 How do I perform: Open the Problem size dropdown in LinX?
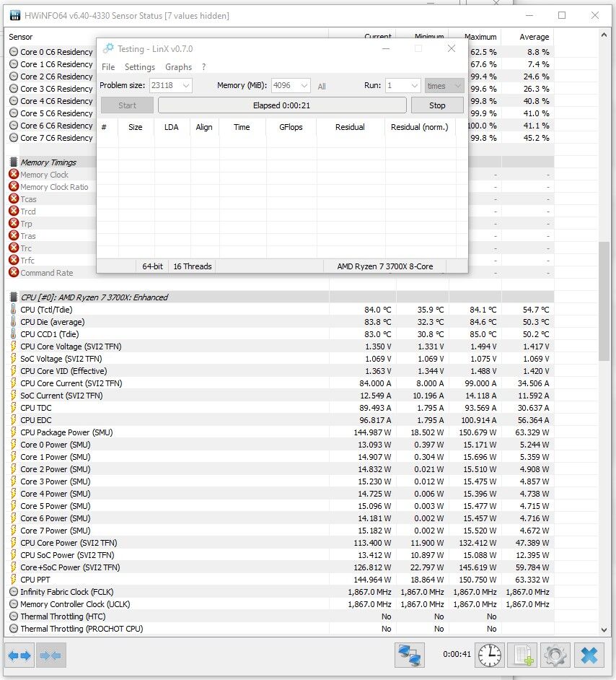[186, 85]
